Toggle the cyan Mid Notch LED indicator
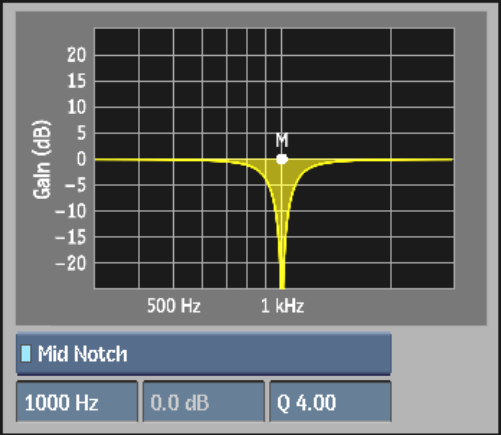This screenshot has width=501, height=435. 26,354
